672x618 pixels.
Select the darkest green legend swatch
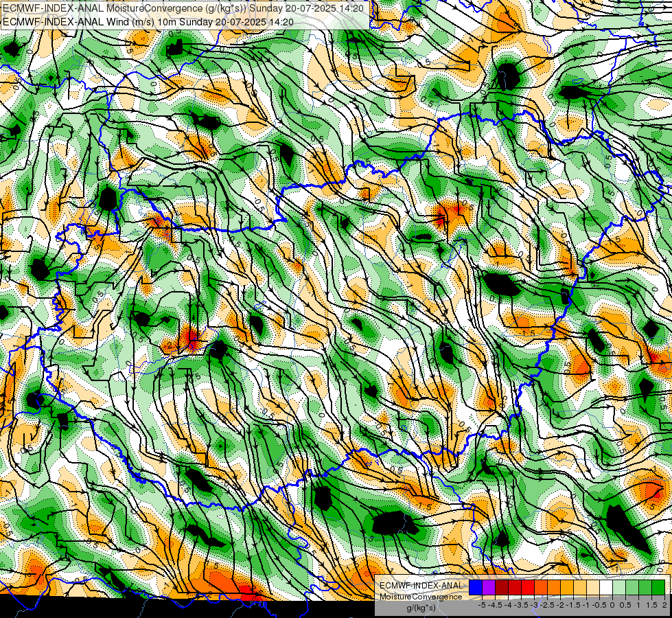click(658, 587)
